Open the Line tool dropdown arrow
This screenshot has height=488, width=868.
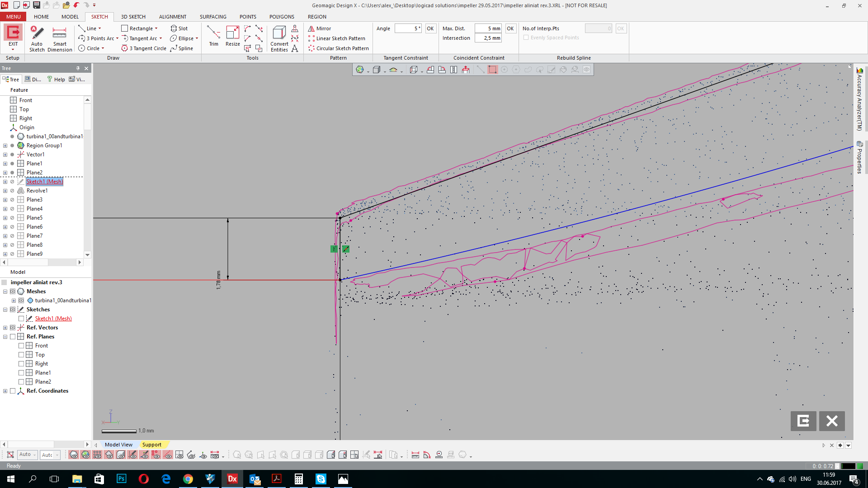tap(99, 28)
